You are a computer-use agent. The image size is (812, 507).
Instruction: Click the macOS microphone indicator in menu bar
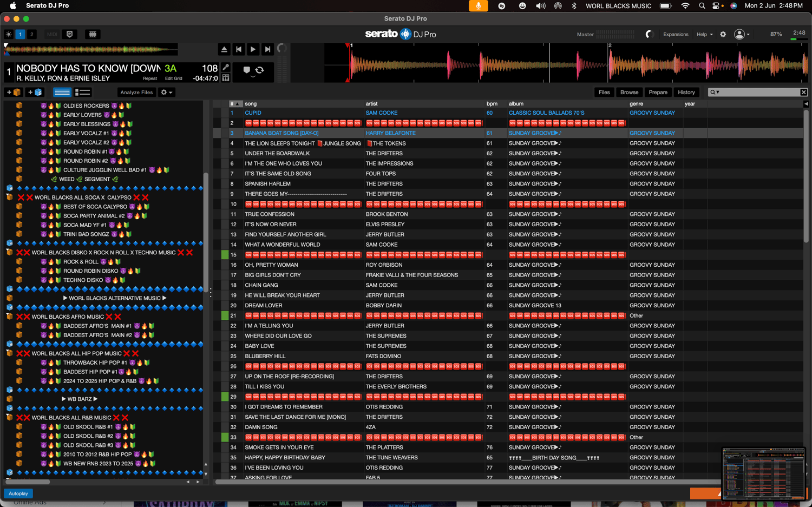479,6
